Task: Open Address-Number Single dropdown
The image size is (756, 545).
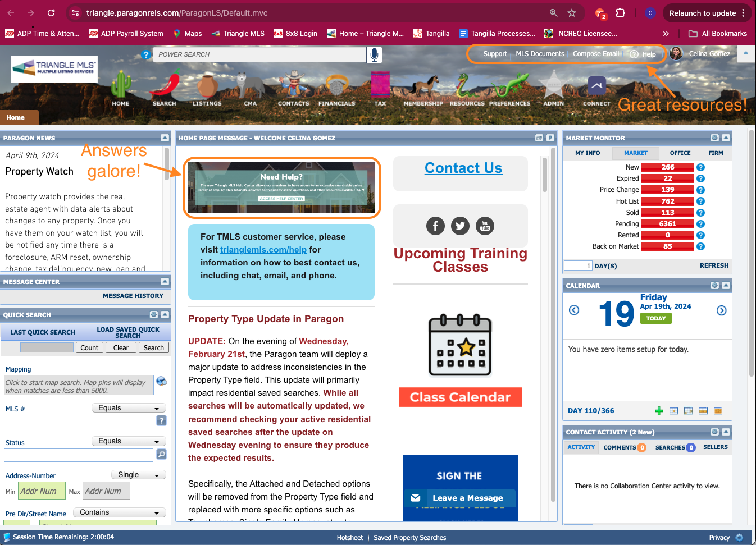Action: [138, 475]
